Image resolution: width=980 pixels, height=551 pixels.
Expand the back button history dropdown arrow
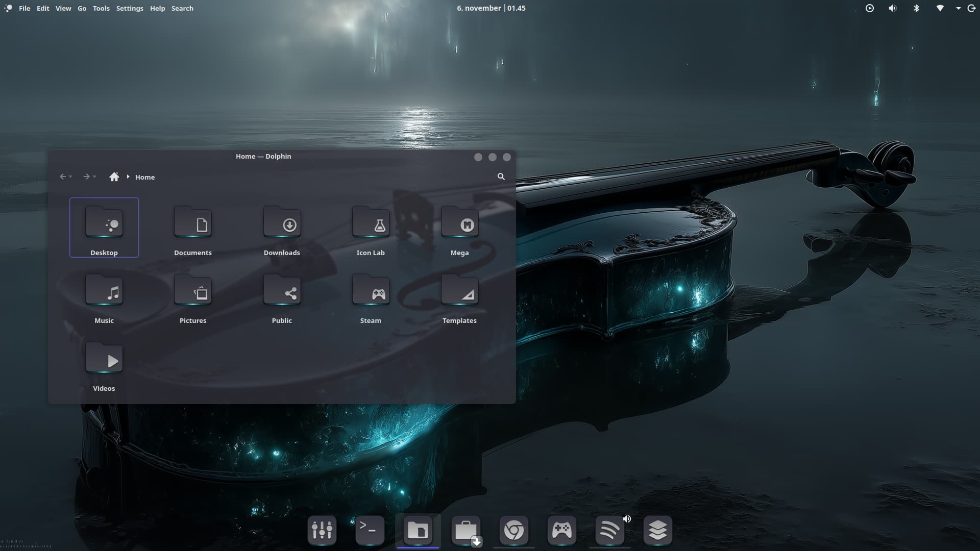70,177
